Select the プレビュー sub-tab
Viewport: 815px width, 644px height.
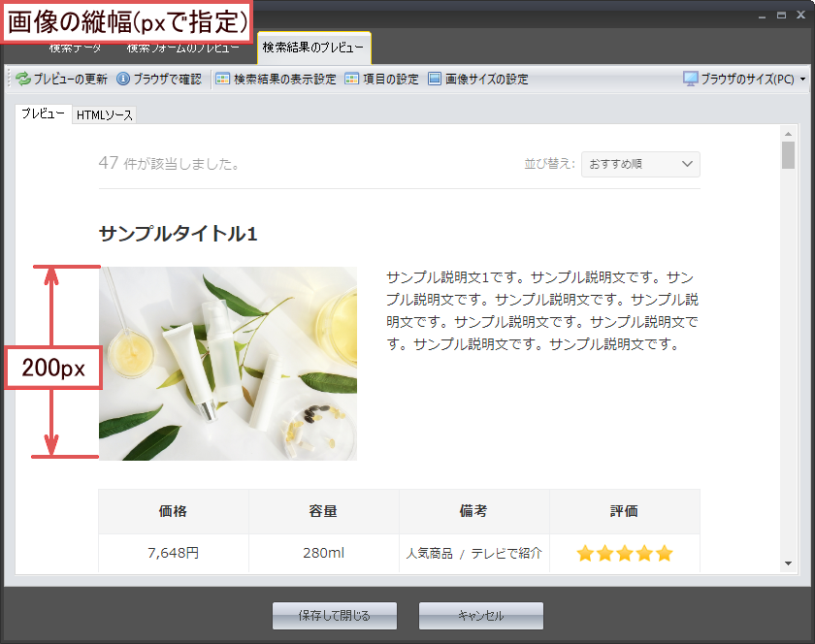(44, 114)
